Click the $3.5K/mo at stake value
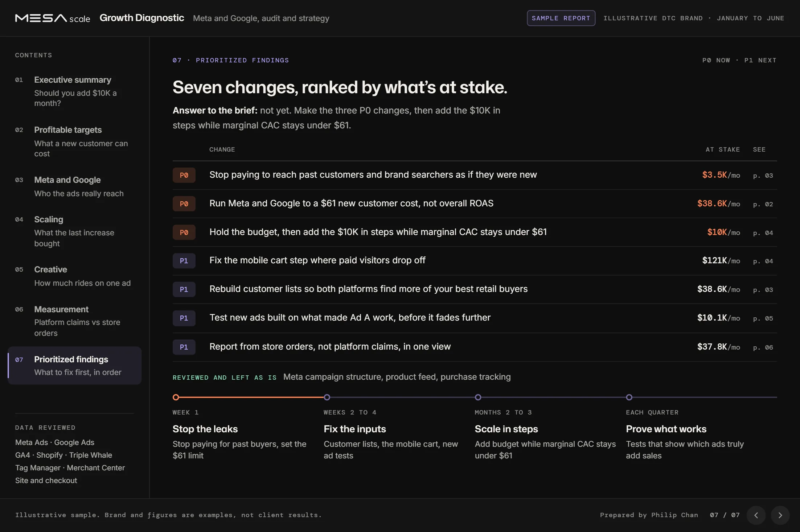This screenshot has width=800, height=532. point(721,175)
